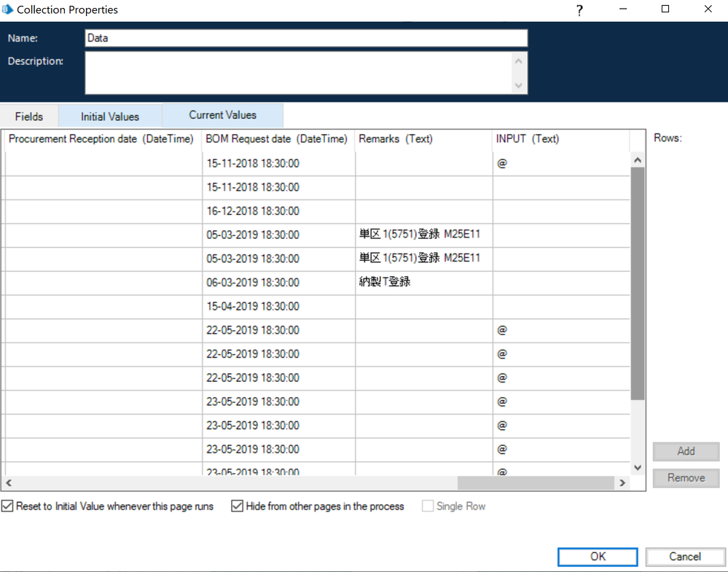The height and width of the screenshot is (572, 728).
Task: Click horizontal scroll right arrow
Action: coord(622,483)
